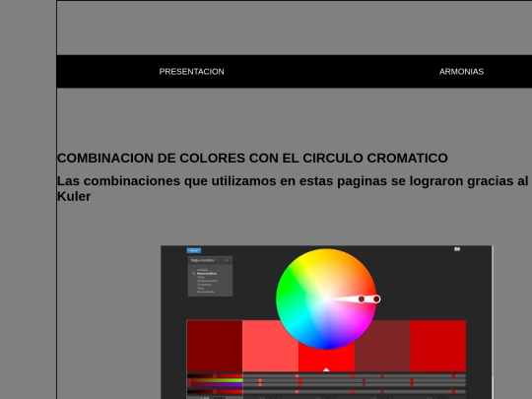Select heading COMBINACION DE COLORES CON EL CIRCULO CROMATICO
The image size is (532, 399).
[252, 158]
